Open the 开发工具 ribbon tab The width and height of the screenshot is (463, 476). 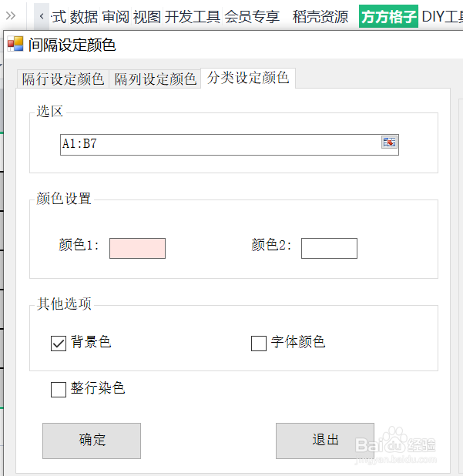pos(193,17)
